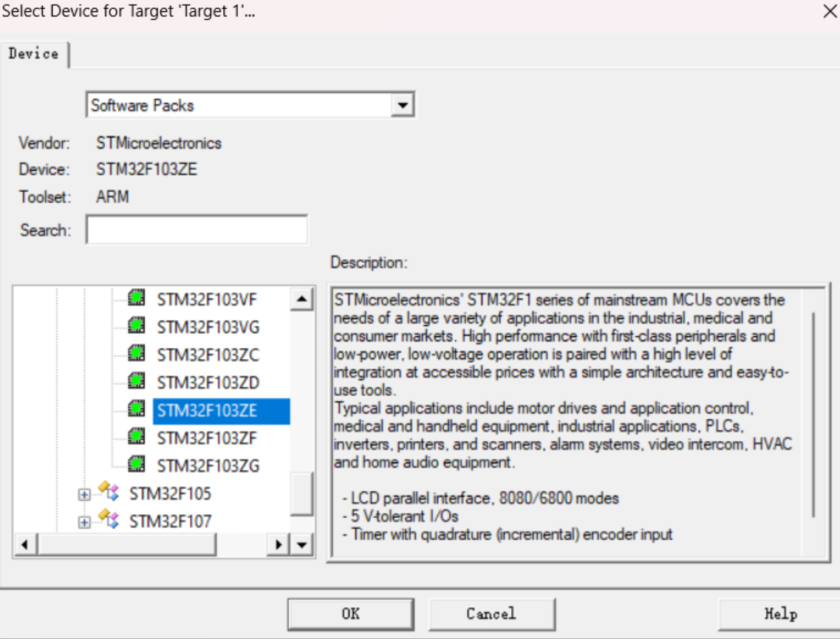Expand the STM32F105 tree node
Image resolution: width=840 pixels, height=639 pixels.
click(84, 494)
